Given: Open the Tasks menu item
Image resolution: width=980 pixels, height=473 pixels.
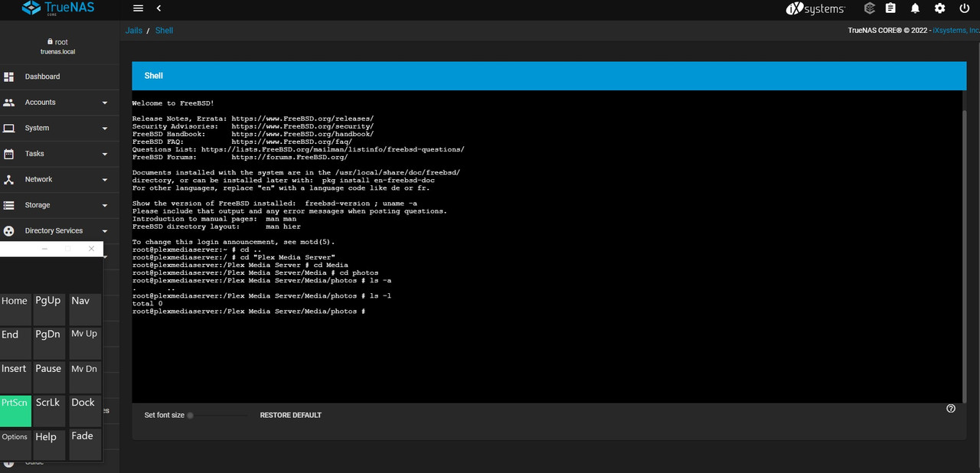Looking at the screenshot, I should pos(60,154).
